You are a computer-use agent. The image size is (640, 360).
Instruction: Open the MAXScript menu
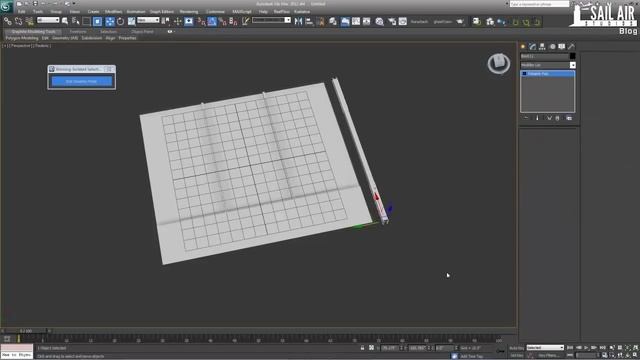(x=242, y=11)
